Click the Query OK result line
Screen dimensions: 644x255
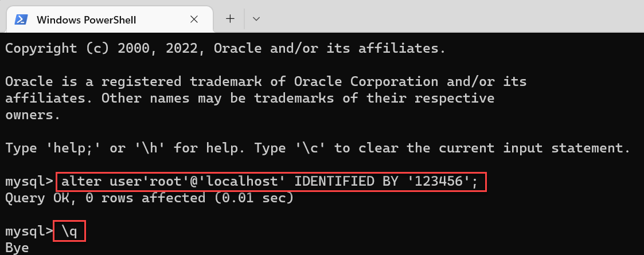[x=150, y=198]
